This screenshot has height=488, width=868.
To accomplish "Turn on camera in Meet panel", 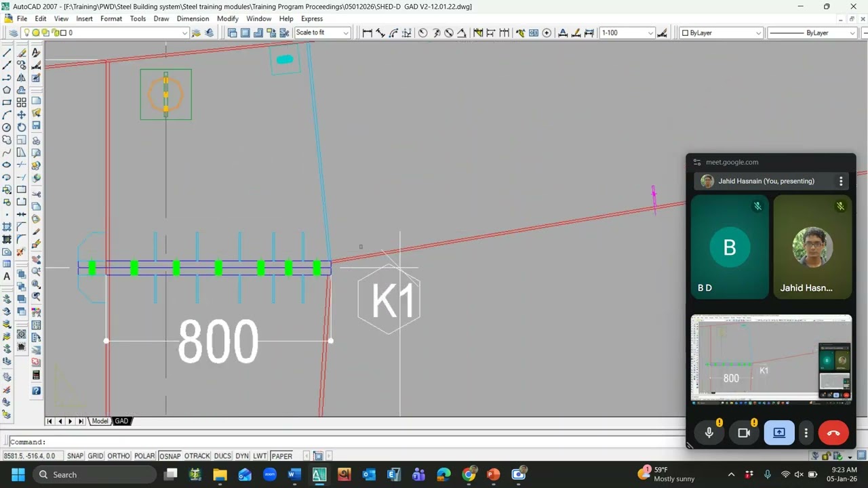I will (744, 433).
